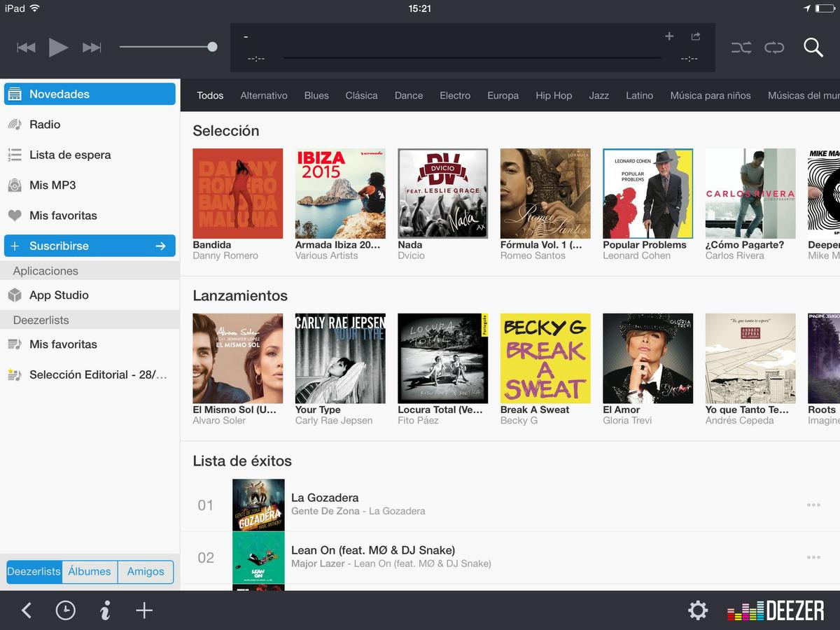Image resolution: width=840 pixels, height=630 pixels.
Task: Toggle shuffle mode
Action: tap(741, 48)
